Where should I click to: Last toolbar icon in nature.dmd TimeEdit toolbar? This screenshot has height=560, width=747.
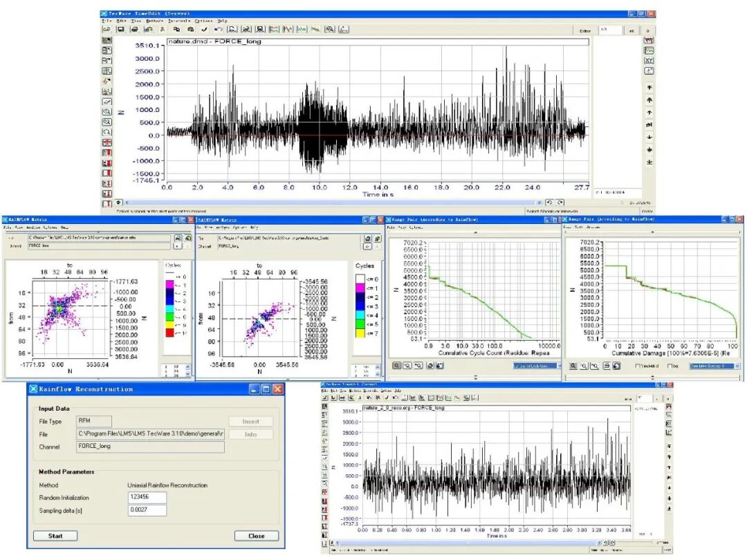click(x=344, y=29)
